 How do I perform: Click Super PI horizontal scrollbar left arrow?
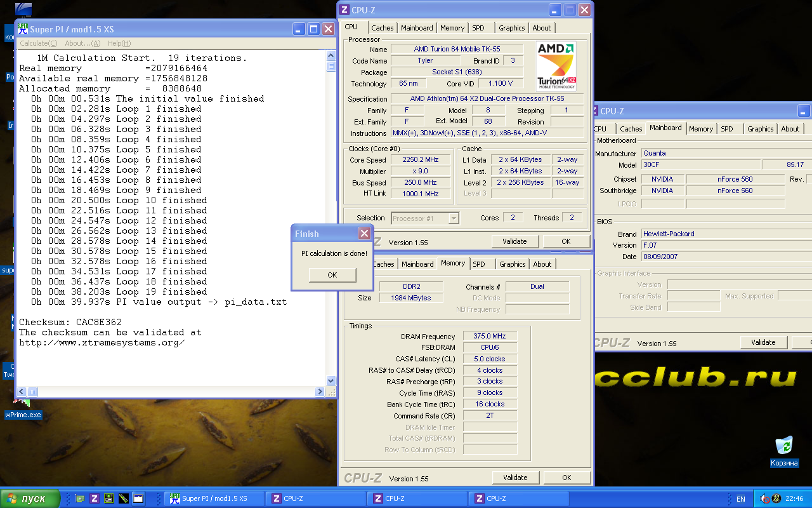[x=22, y=392]
